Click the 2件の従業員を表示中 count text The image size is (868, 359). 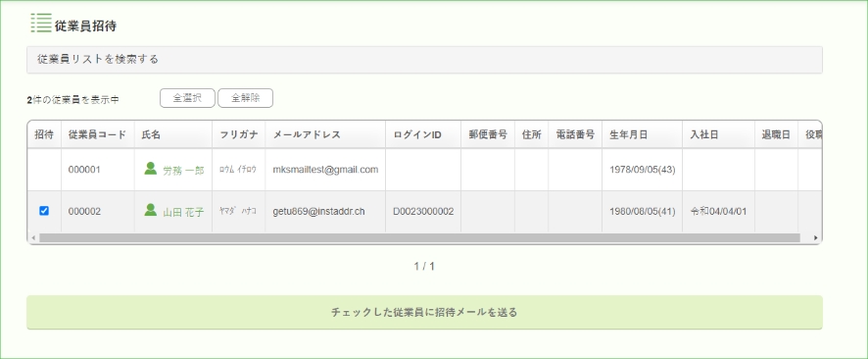pos(72,100)
